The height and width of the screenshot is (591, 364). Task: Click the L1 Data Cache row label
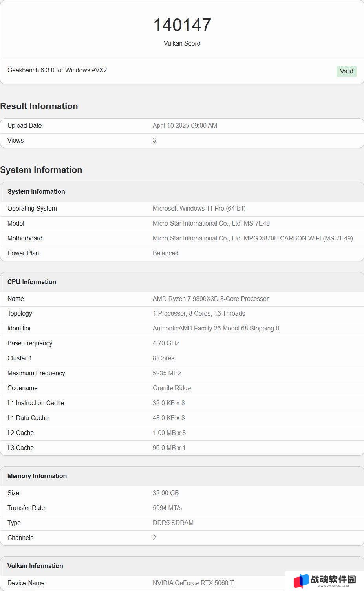click(x=28, y=418)
